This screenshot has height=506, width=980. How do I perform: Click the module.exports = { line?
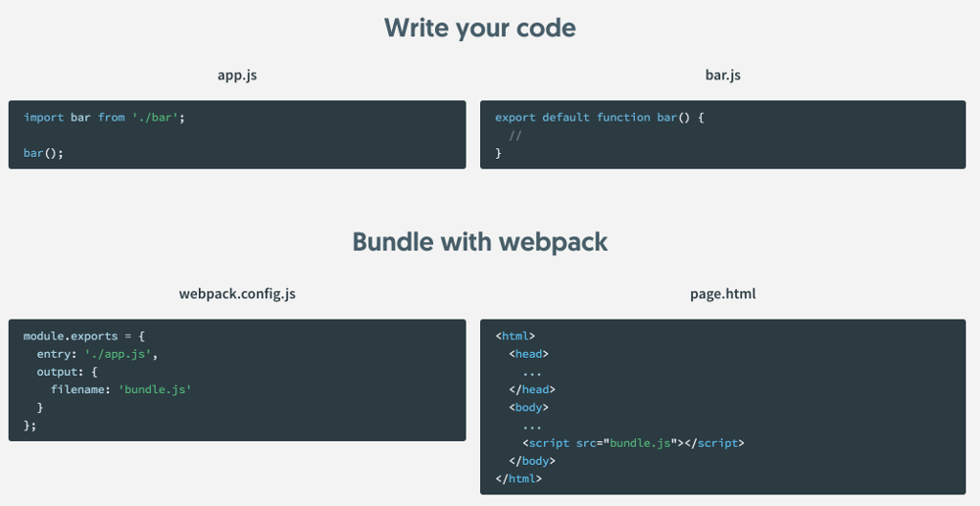coord(83,336)
